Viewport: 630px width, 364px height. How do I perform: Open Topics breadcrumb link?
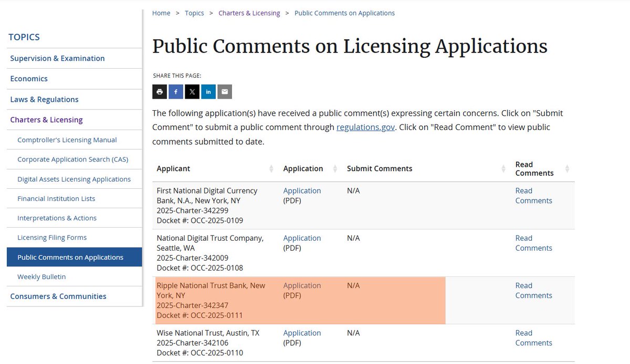pyautogui.click(x=194, y=13)
